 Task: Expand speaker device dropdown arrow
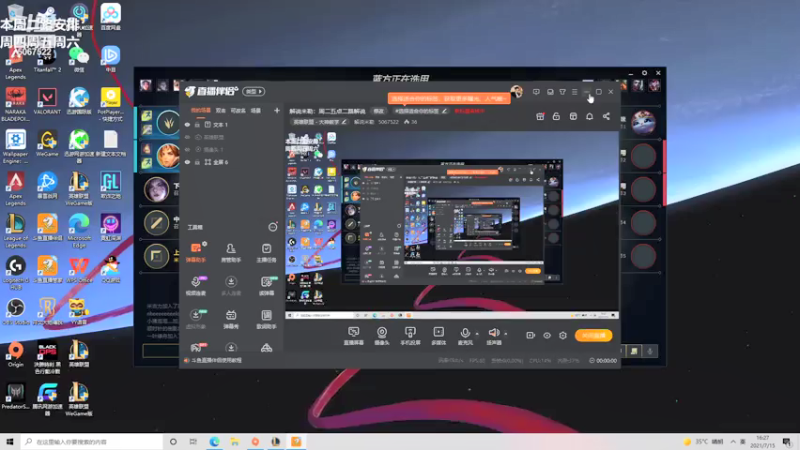(506, 334)
